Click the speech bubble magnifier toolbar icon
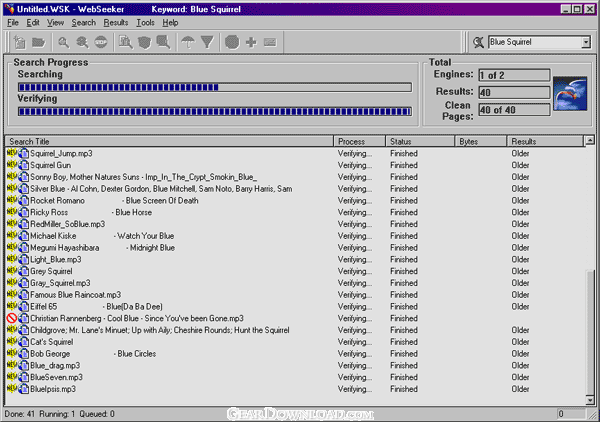 pos(163,42)
